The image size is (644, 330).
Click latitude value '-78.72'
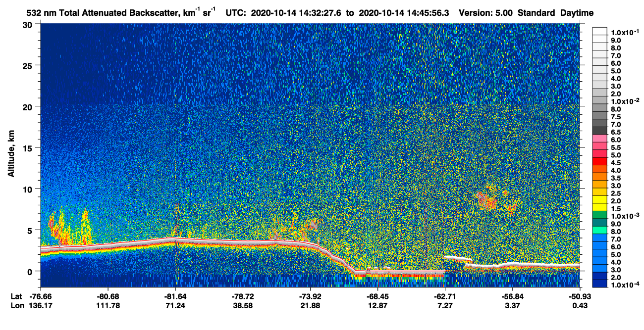tap(243, 296)
